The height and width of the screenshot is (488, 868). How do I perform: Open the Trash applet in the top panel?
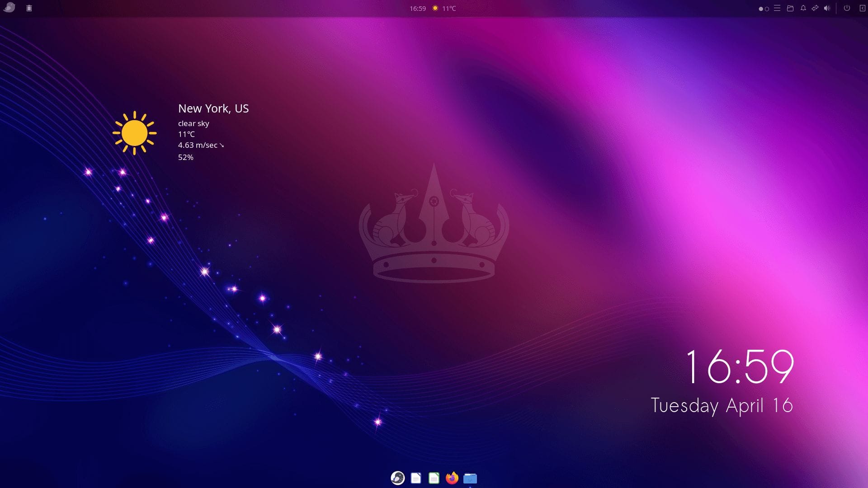[x=28, y=8]
